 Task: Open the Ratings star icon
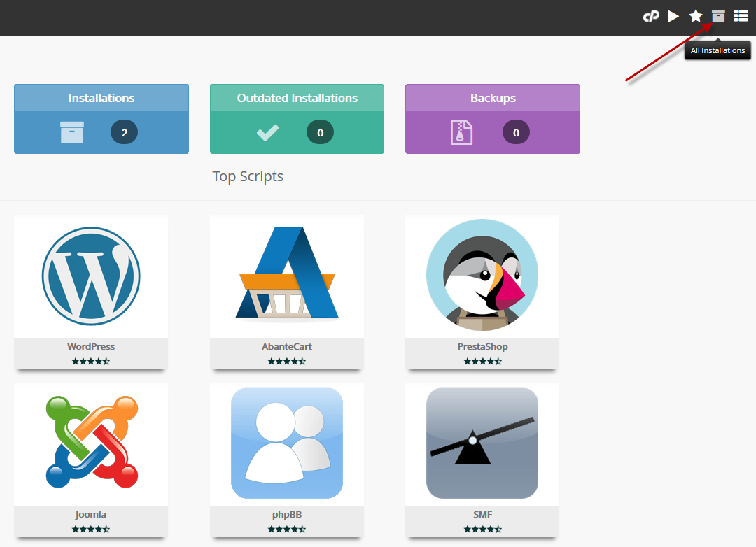(696, 16)
